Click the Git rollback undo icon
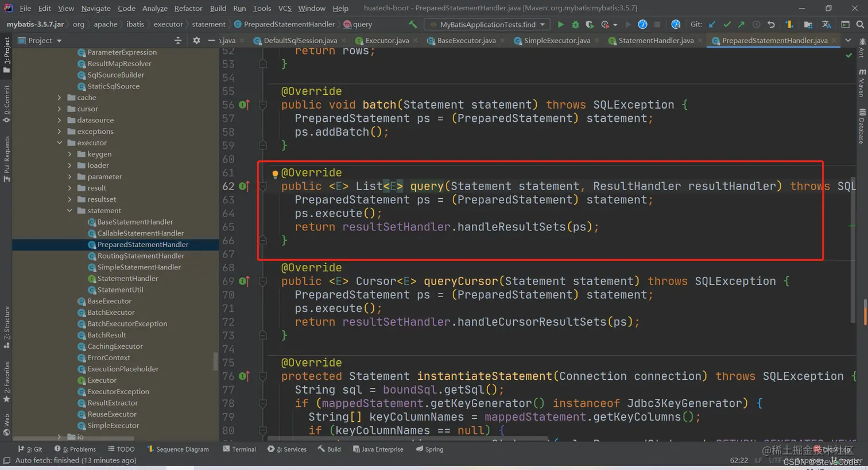 pyautogui.click(x=771, y=24)
